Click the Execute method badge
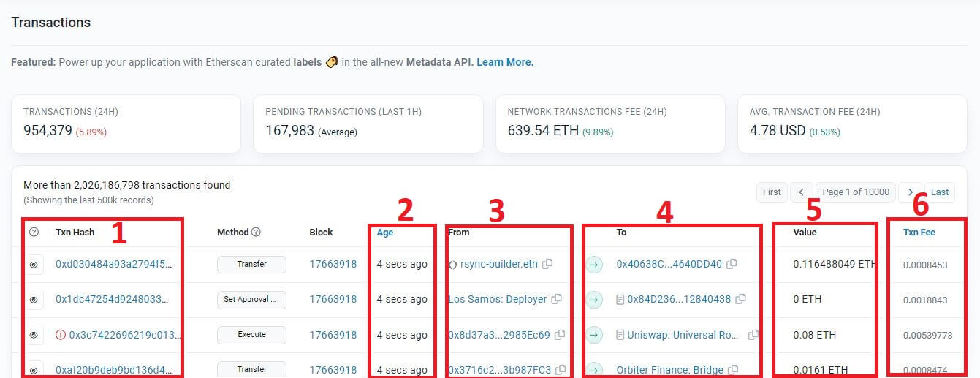The height and width of the screenshot is (378, 980). (251, 334)
